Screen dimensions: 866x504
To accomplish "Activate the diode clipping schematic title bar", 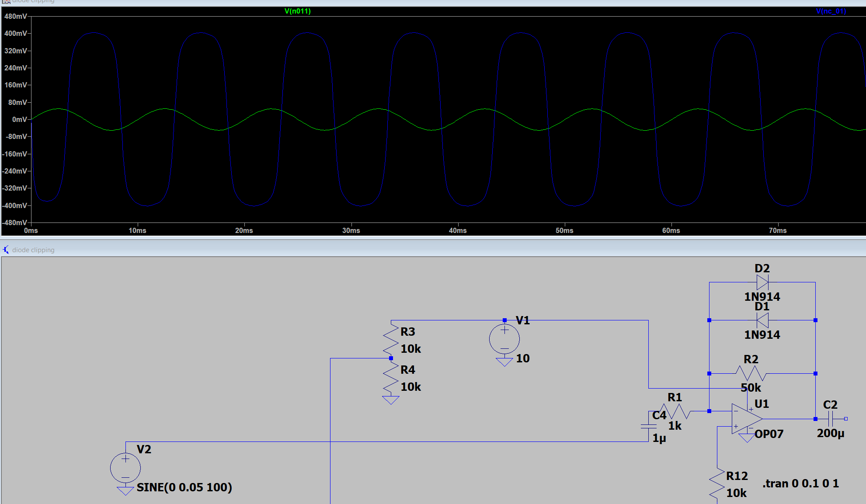I will pos(433,250).
